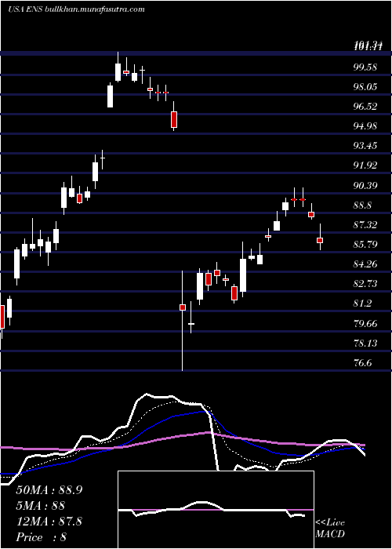This screenshot has height=549, width=392.
Task: Click the 90.39 price axis label
Action: click(x=365, y=185)
